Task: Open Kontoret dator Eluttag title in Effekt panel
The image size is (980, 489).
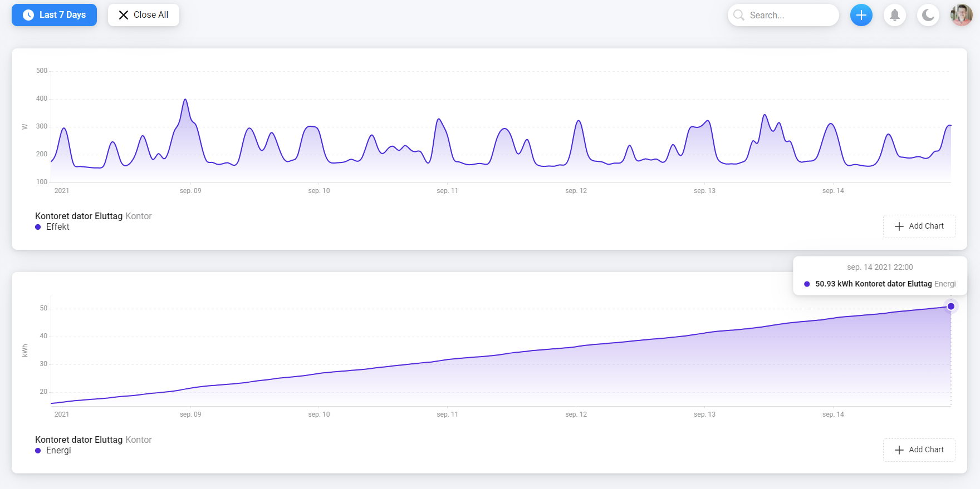Action: [x=79, y=216]
